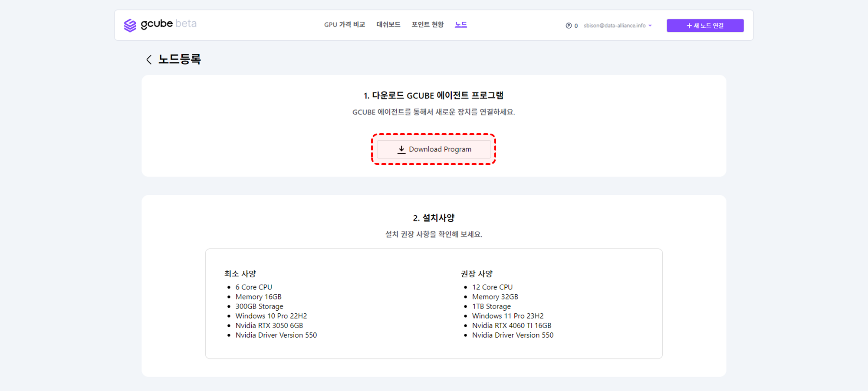The image size is (868, 391).
Task: Click the download arrow icon in the Download Program button
Action: pyautogui.click(x=401, y=149)
